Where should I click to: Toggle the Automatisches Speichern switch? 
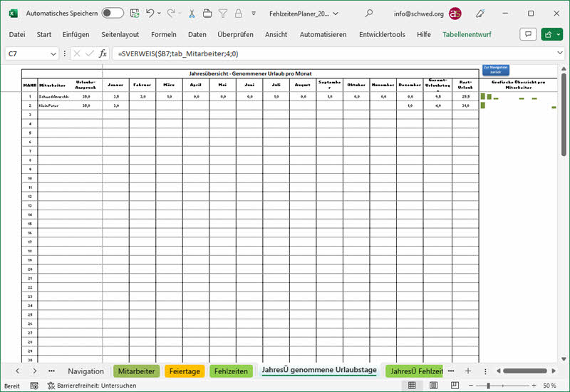click(112, 13)
